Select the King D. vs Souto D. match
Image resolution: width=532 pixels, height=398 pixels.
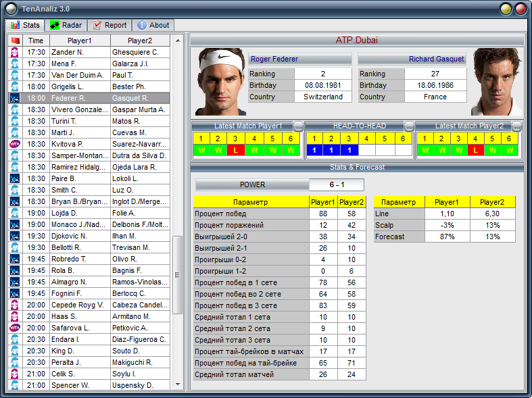[x=89, y=351]
